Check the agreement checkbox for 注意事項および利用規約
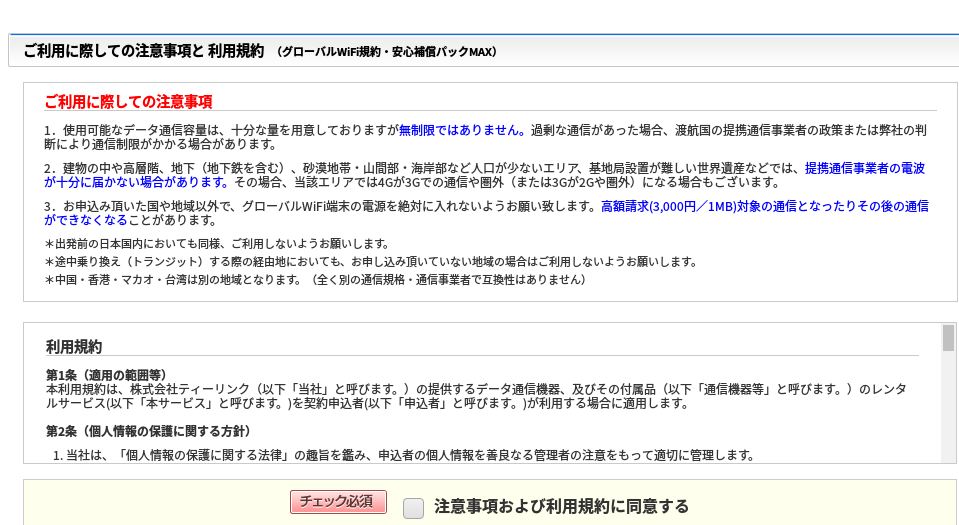 pyautogui.click(x=413, y=508)
